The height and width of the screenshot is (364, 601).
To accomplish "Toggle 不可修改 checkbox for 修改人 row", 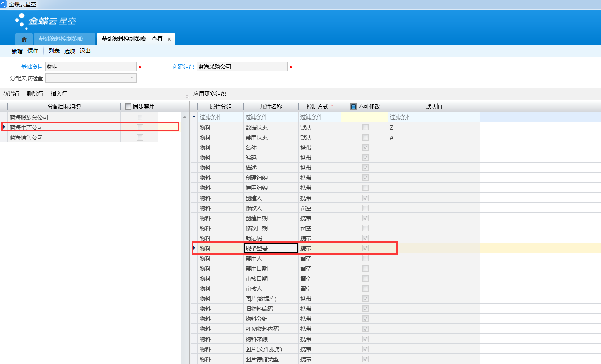I will coord(365,208).
